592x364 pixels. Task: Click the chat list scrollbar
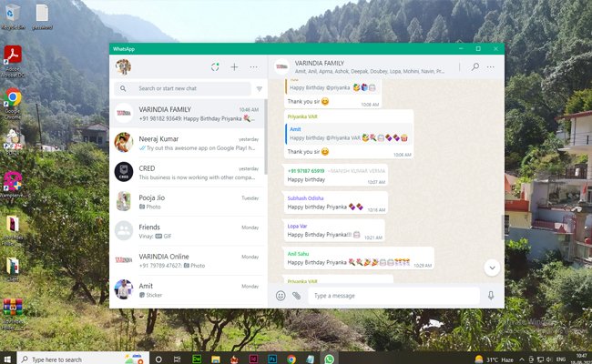click(265, 136)
